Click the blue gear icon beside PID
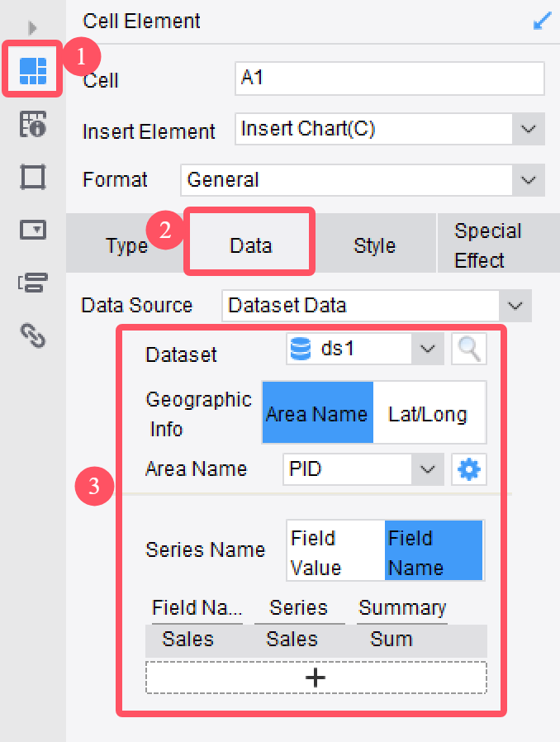This screenshot has height=742, width=560. (x=468, y=469)
